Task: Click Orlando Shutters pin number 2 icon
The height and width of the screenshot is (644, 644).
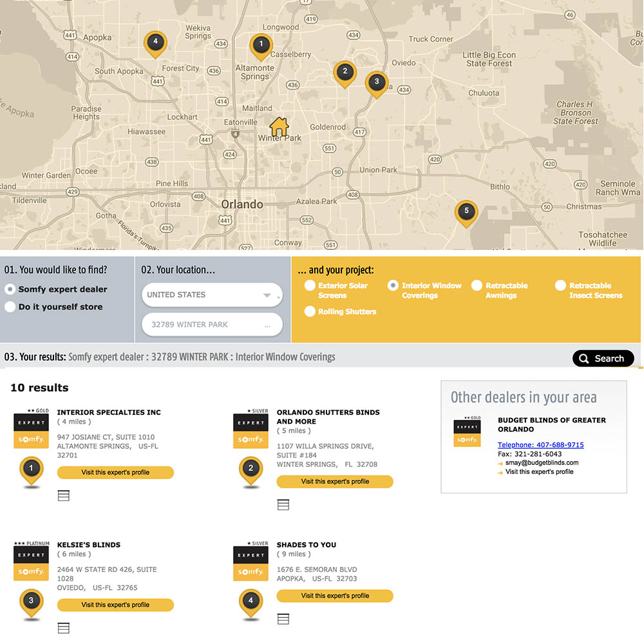Action: (251, 472)
